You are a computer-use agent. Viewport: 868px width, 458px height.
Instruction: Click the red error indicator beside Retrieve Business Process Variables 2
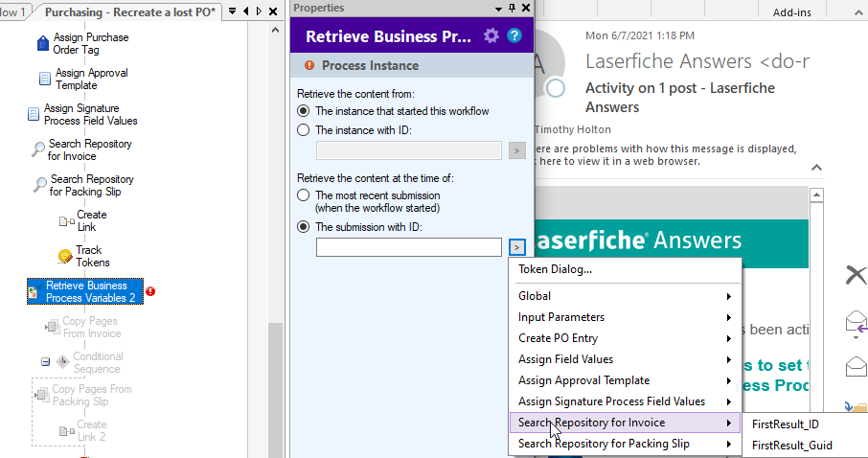(150, 291)
